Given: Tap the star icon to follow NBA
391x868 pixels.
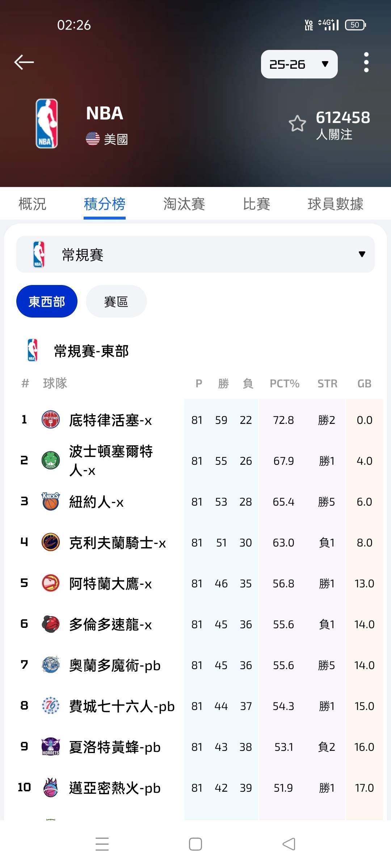Looking at the screenshot, I should (297, 124).
